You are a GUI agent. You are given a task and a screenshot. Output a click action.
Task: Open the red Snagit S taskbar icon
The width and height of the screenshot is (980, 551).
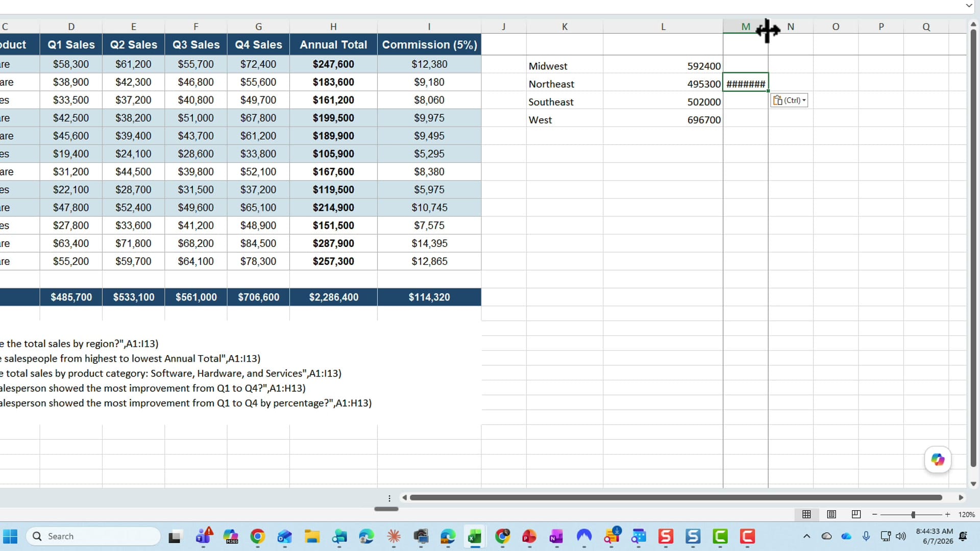tap(666, 536)
